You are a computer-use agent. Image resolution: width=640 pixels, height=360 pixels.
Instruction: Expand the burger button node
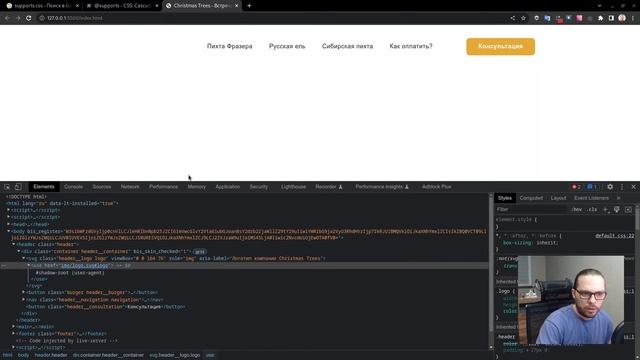[x=23, y=292]
